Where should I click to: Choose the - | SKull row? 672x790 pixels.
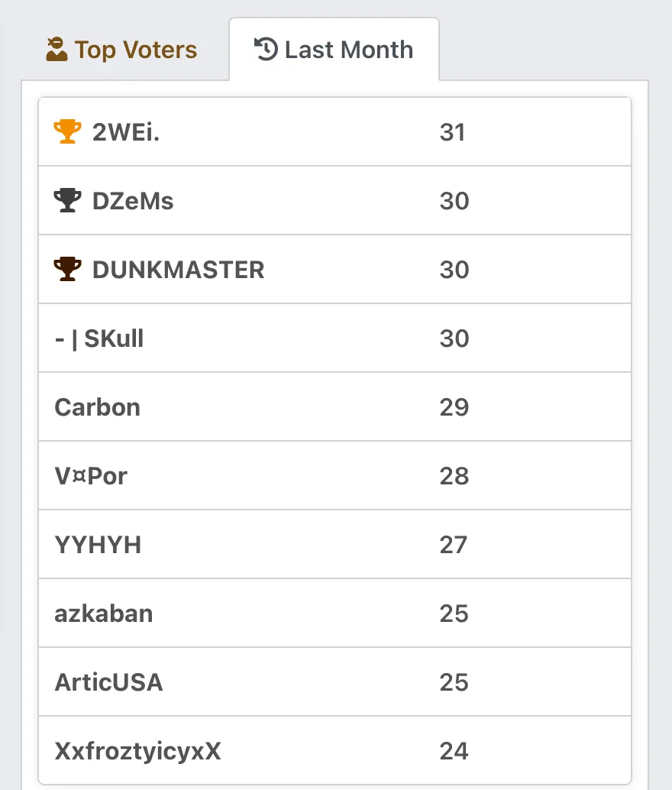tap(335, 338)
